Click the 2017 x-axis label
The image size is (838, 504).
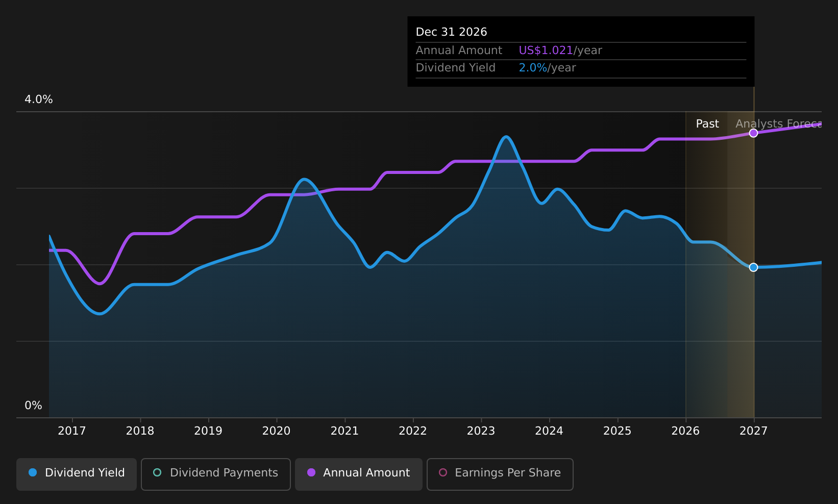click(x=72, y=431)
